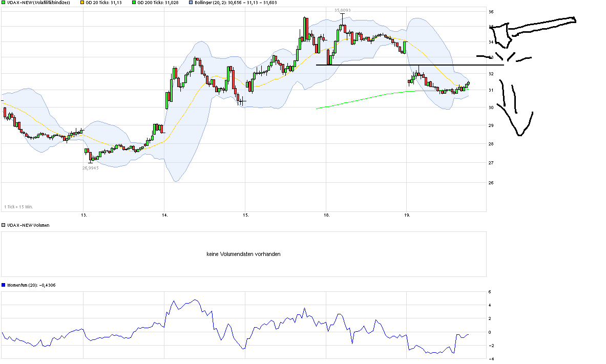Click the date label 18.

point(326,215)
